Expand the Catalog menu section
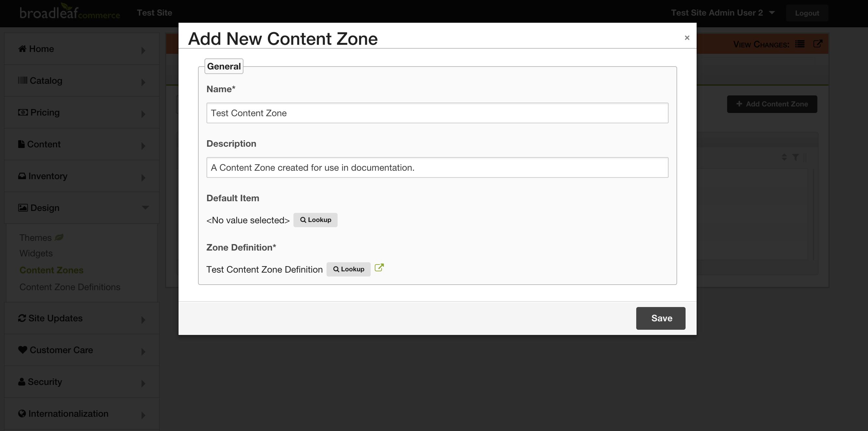Screen dimensions: 868x431 82,81
